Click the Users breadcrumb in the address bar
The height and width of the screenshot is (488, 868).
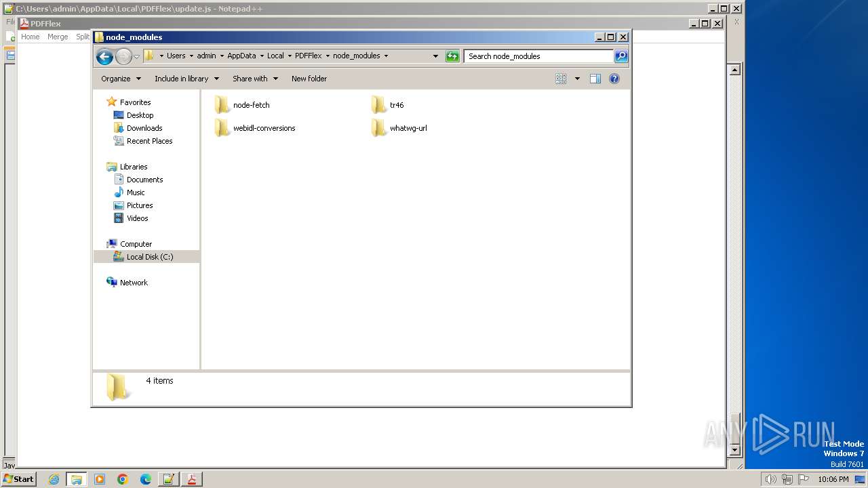(176, 56)
